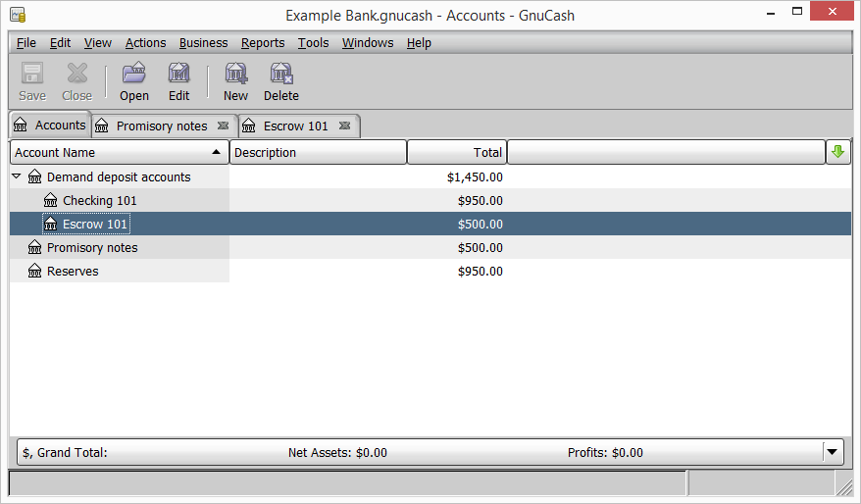Open the Reports menu

pos(263,43)
